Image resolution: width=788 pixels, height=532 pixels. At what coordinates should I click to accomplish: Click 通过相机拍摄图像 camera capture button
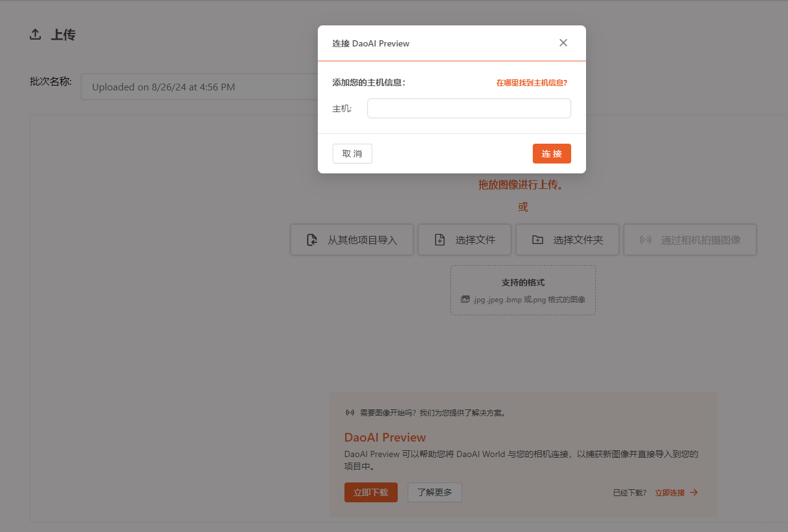click(690, 240)
